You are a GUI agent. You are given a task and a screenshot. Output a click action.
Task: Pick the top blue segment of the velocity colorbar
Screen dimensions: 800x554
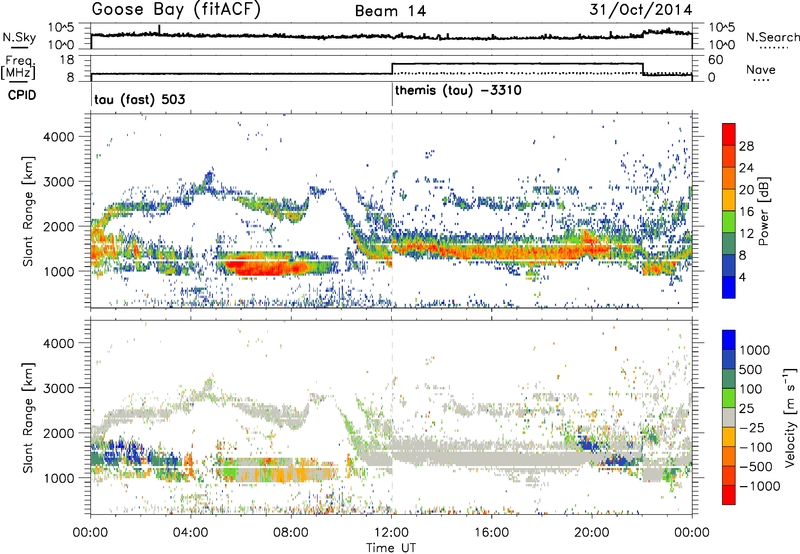click(x=729, y=340)
